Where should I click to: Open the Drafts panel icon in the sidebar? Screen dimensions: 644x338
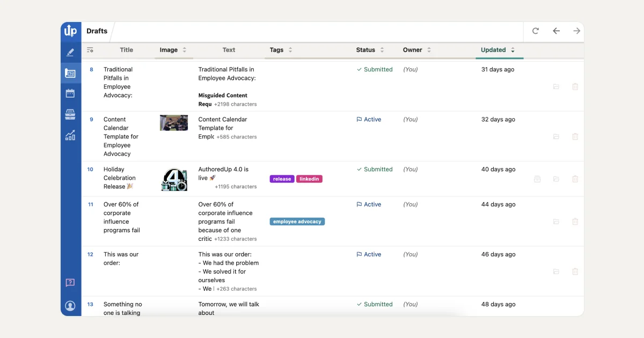click(x=70, y=74)
